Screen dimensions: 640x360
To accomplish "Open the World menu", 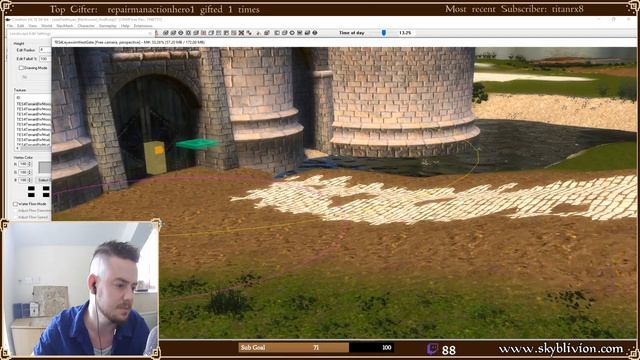I will (x=47, y=26).
